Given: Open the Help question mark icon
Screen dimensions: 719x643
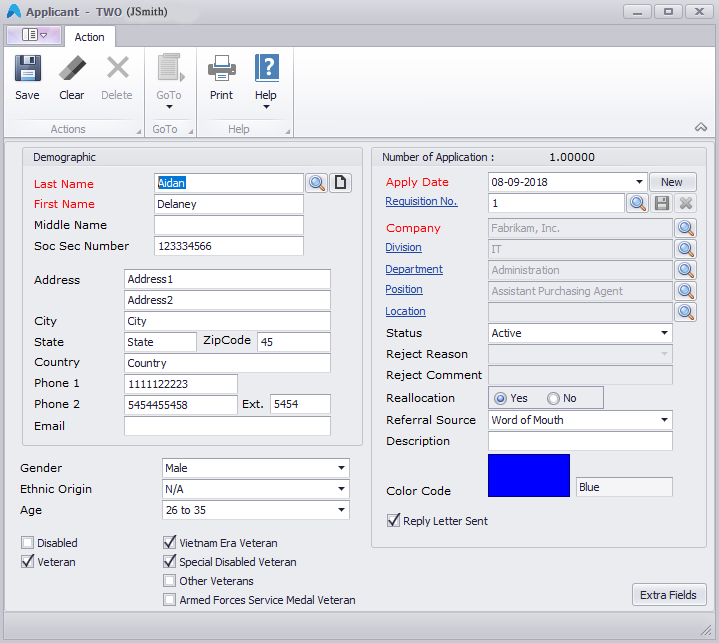Looking at the screenshot, I should coord(266,68).
